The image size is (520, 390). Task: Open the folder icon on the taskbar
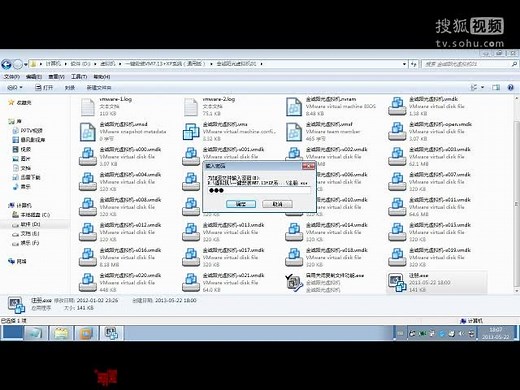(x=61, y=333)
